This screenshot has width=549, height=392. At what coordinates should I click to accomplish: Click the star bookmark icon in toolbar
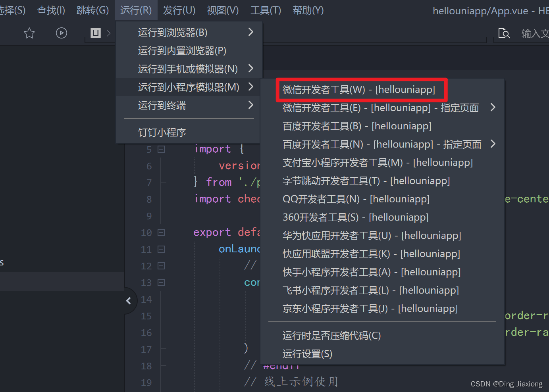pos(29,33)
